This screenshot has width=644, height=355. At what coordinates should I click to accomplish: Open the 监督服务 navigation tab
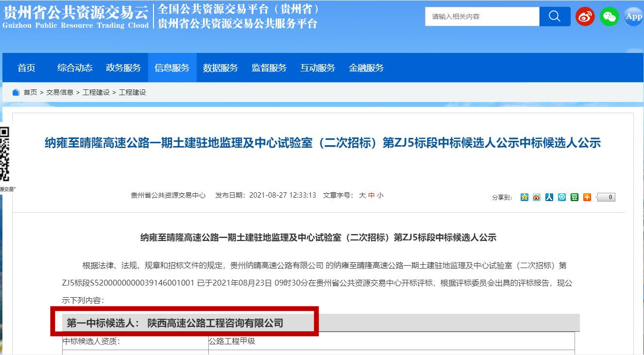(x=269, y=68)
